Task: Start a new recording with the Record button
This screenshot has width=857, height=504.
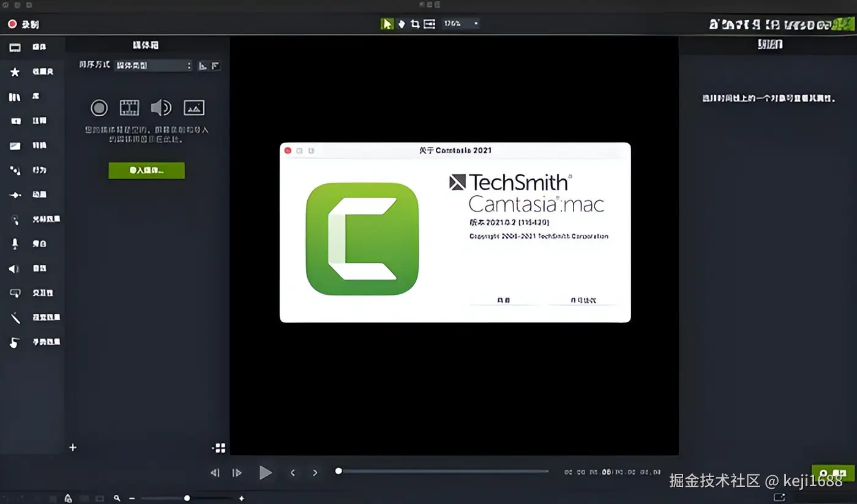Action: [23, 24]
